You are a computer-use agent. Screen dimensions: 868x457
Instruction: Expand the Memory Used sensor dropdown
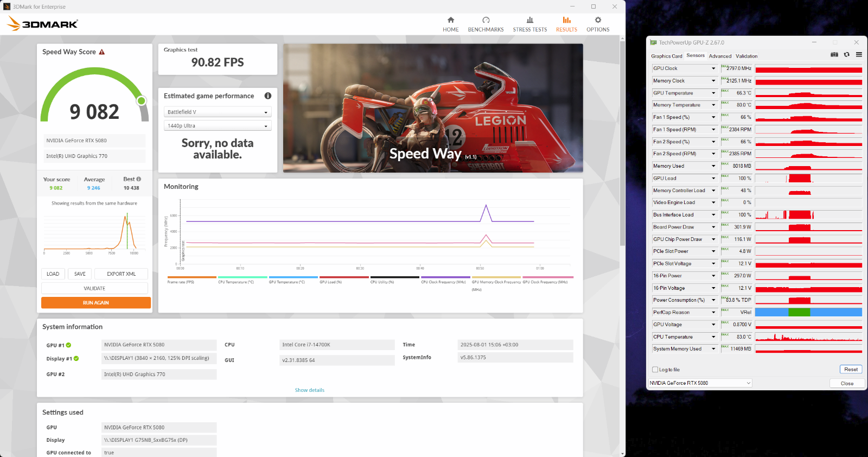coord(713,166)
